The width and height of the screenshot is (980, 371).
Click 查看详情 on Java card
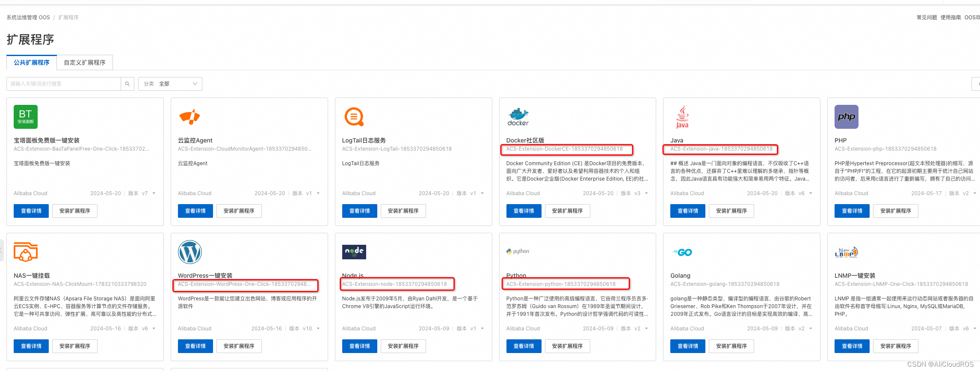688,211
